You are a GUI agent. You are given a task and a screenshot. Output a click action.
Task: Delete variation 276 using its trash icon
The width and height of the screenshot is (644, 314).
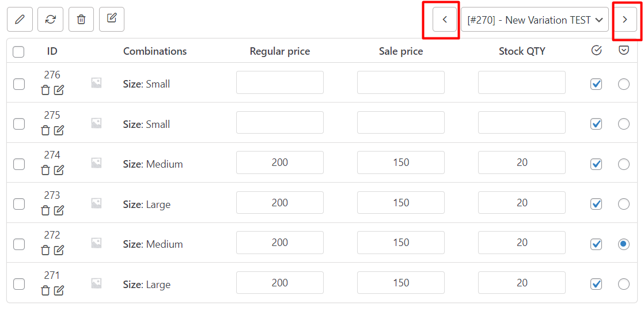[46, 90]
